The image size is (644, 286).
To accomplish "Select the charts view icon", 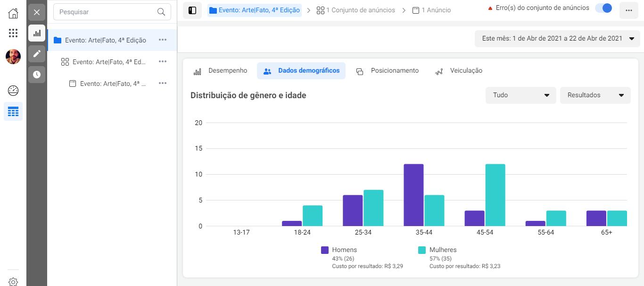I will tap(37, 33).
